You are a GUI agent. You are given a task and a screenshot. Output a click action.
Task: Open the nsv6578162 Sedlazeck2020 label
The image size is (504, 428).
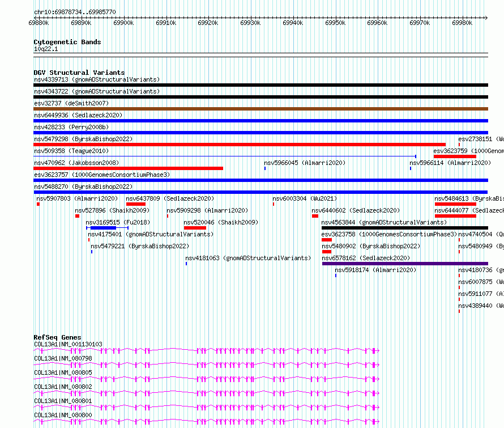(x=366, y=258)
